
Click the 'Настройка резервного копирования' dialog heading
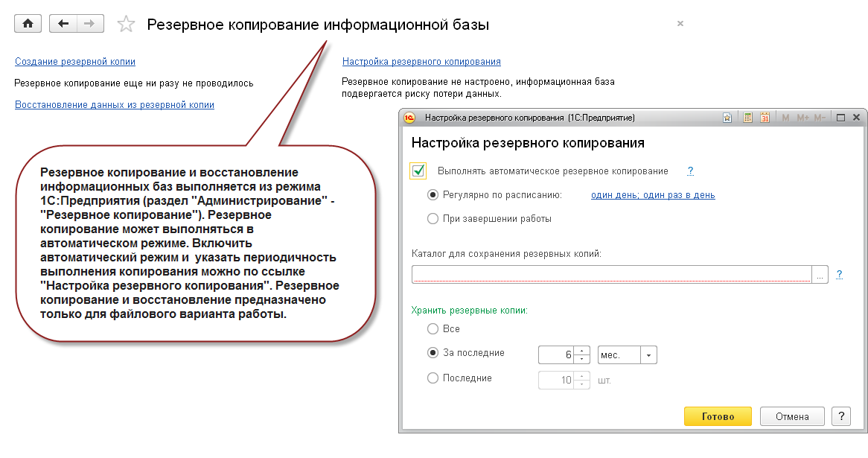(528, 143)
